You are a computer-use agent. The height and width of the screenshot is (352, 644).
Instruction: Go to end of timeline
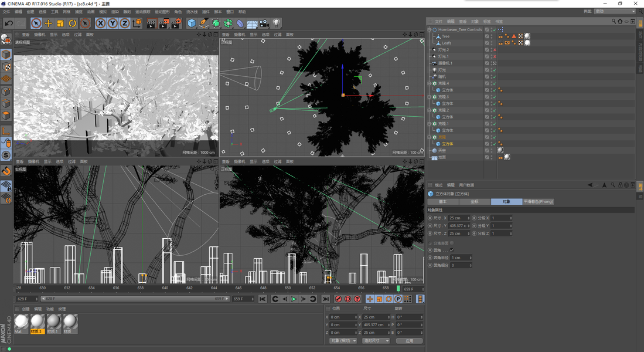click(x=326, y=299)
